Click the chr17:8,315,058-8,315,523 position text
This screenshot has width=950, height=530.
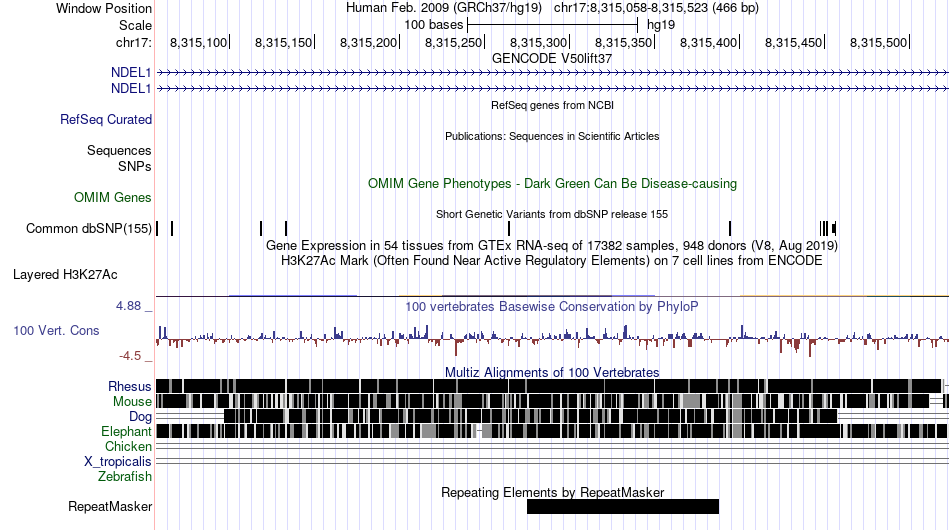pos(656,8)
